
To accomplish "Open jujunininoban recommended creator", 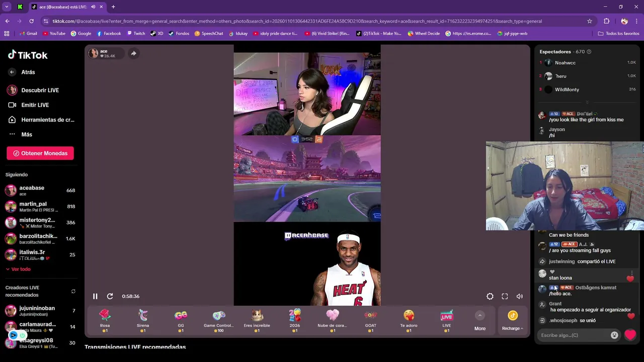I will point(40,310).
